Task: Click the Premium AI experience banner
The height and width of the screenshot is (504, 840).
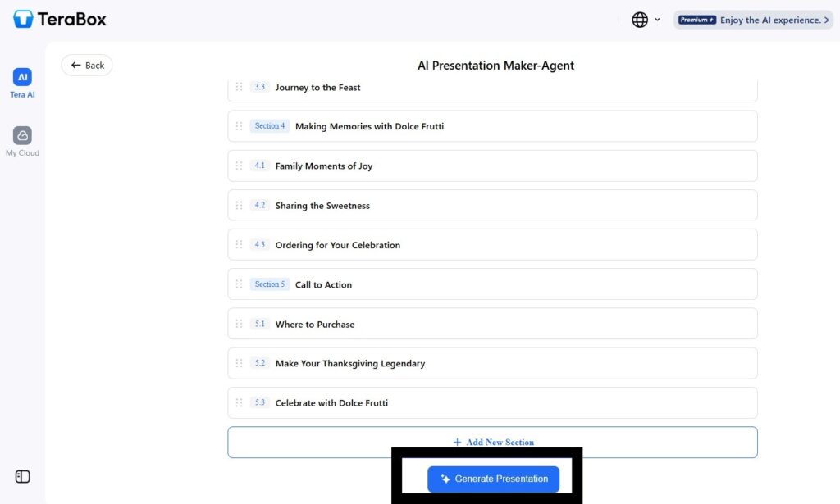Action: tap(753, 20)
